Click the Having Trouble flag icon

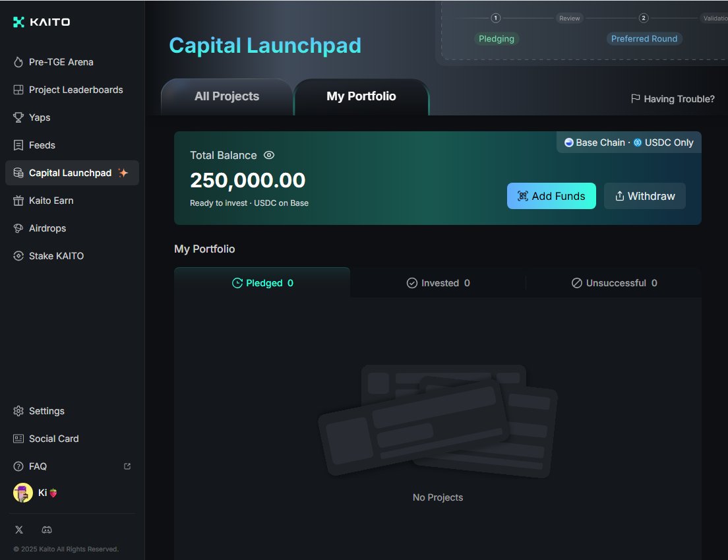(x=636, y=98)
